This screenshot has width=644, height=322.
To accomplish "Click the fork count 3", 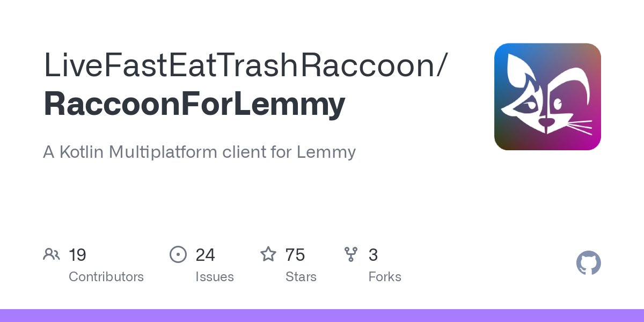I will coord(373,255).
